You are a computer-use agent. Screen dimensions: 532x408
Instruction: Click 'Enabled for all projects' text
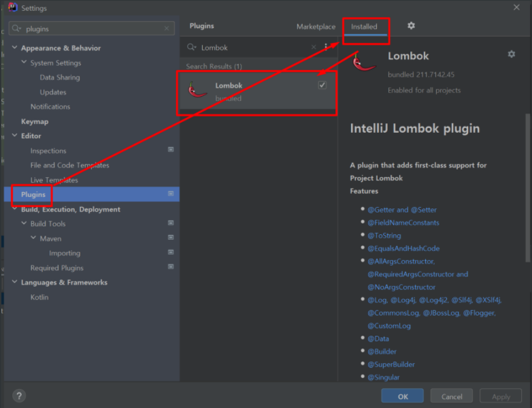424,90
